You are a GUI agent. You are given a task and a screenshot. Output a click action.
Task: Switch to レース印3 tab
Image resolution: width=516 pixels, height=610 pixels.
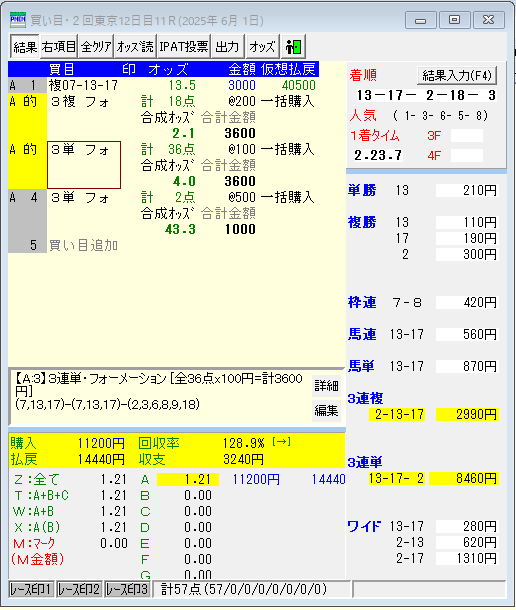127,589
